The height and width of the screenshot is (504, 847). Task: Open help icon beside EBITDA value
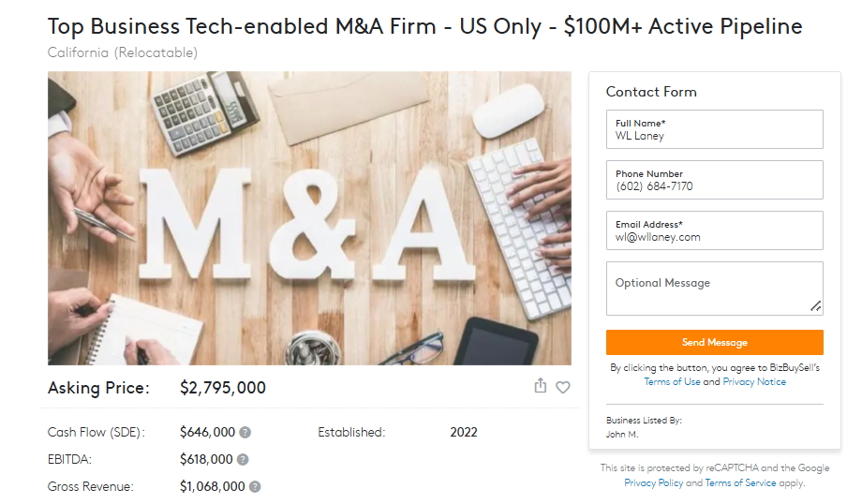(243, 460)
